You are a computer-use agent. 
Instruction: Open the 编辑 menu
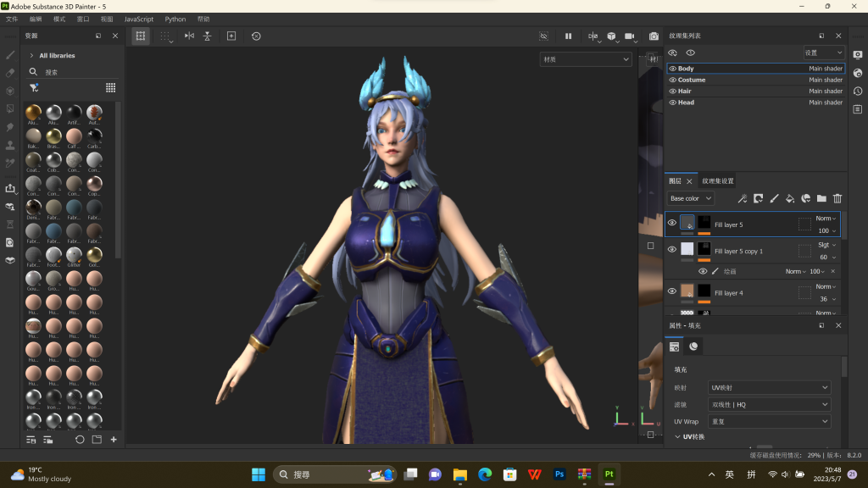pyautogui.click(x=36, y=19)
